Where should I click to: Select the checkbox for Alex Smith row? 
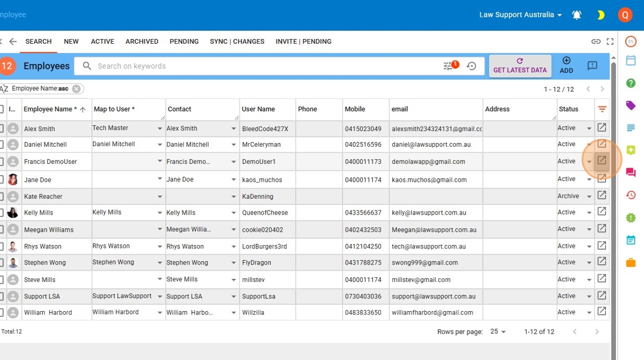(2, 128)
